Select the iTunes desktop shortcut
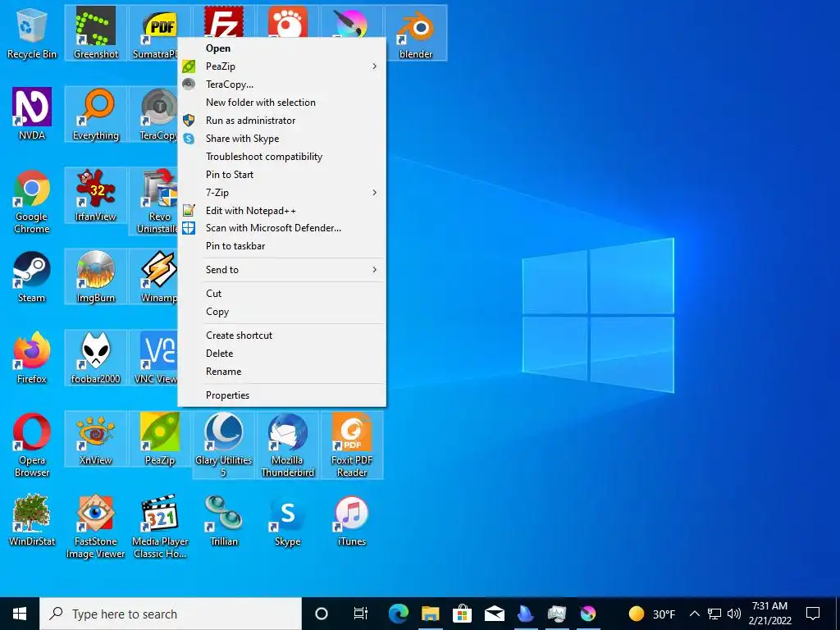The image size is (840, 630). point(351,521)
